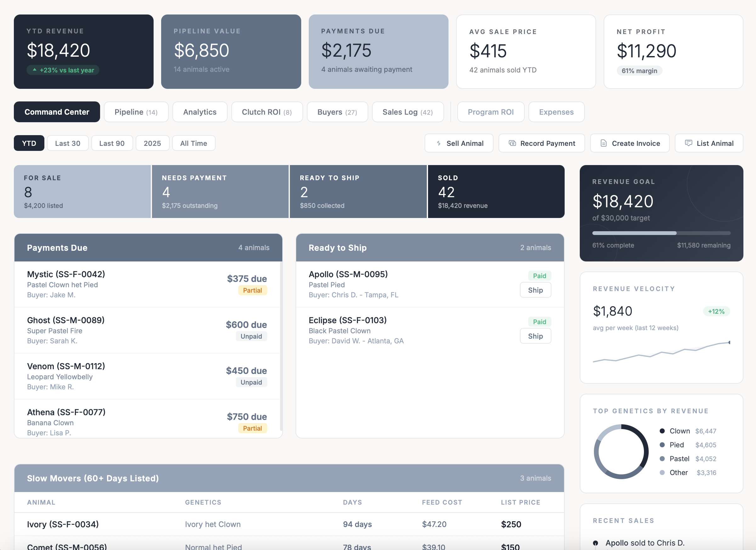Click Eclipse's Paid status badge
This screenshot has width=756, height=550.
coord(539,322)
